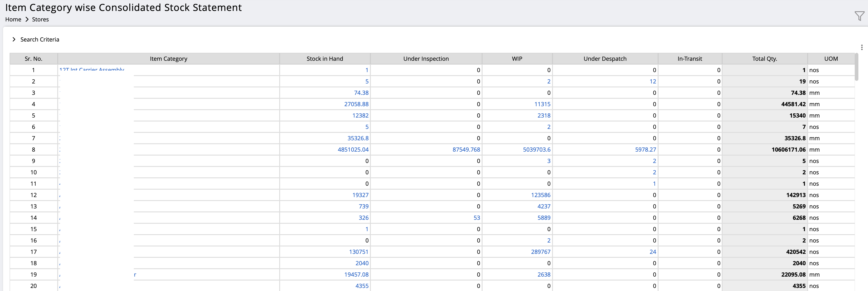868x291 pixels.
Task: Open stock in hand value 19457.08
Action: tap(356, 275)
